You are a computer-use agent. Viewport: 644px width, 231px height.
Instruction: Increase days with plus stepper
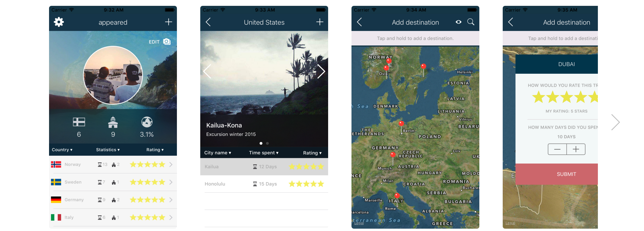coord(576,149)
